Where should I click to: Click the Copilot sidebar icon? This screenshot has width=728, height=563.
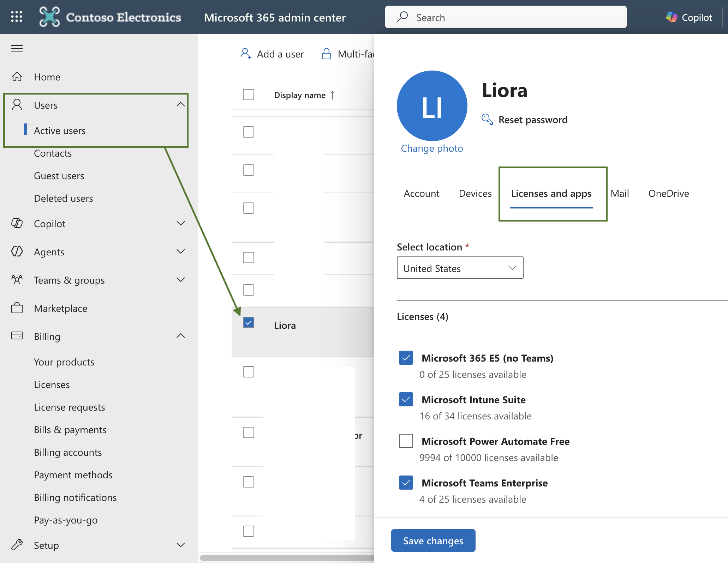(17, 223)
